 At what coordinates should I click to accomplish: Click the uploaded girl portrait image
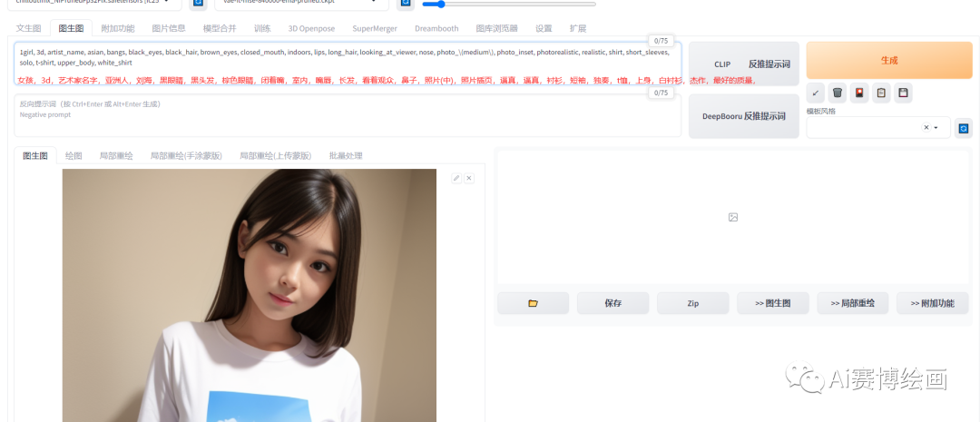(250, 295)
